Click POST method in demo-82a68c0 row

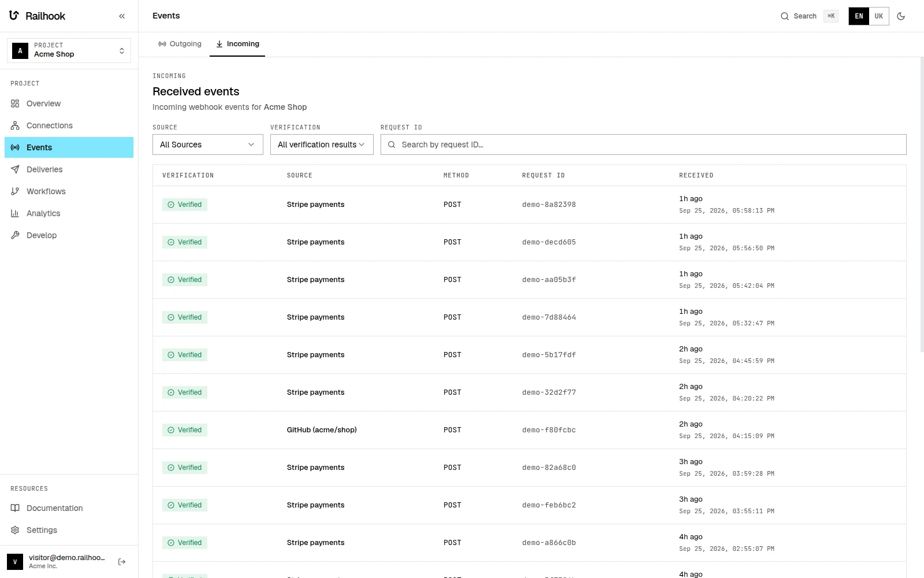[x=452, y=468]
